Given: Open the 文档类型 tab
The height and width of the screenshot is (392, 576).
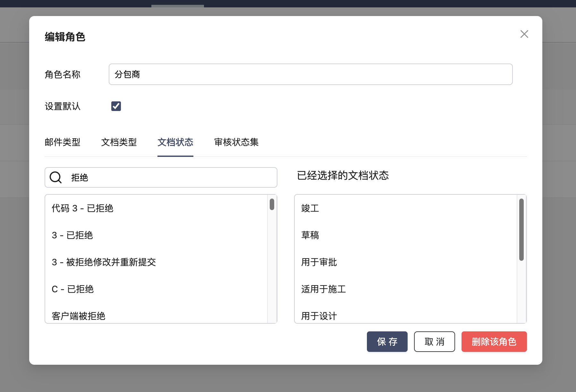Looking at the screenshot, I should coord(119,142).
